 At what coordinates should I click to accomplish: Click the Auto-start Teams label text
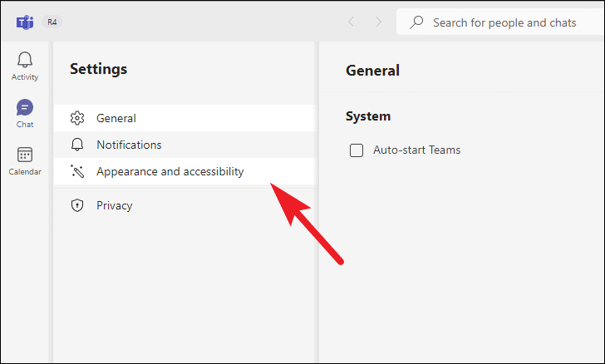pyautogui.click(x=416, y=150)
